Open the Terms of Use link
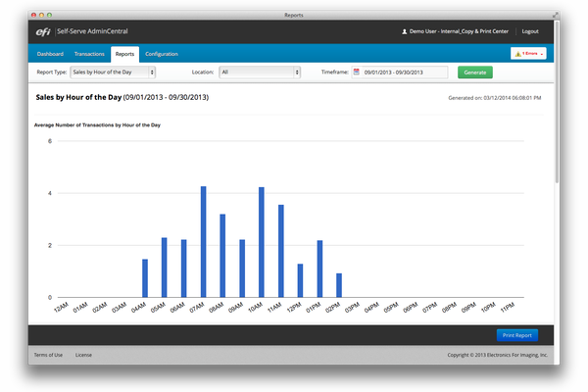This screenshot has height=392, width=588. click(x=48, y=355)
